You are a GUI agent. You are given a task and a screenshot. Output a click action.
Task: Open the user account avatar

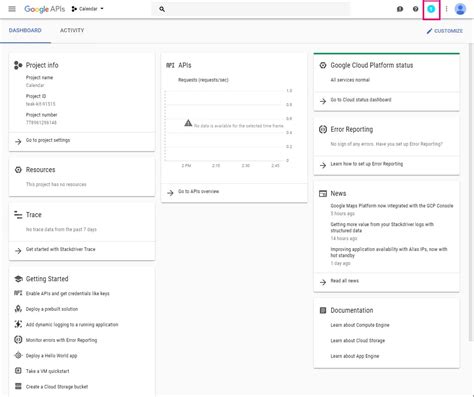pyautogui.click(x=460, y=9)
